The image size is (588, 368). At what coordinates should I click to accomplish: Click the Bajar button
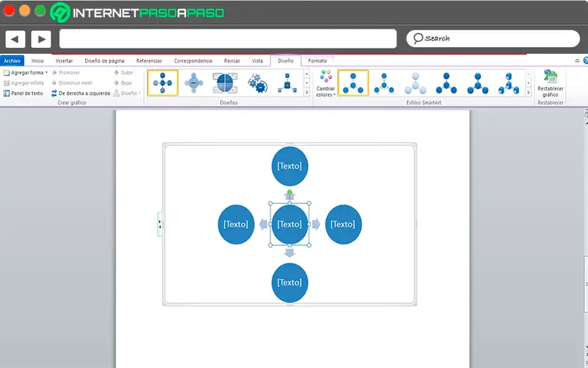(x=123, y=83)
